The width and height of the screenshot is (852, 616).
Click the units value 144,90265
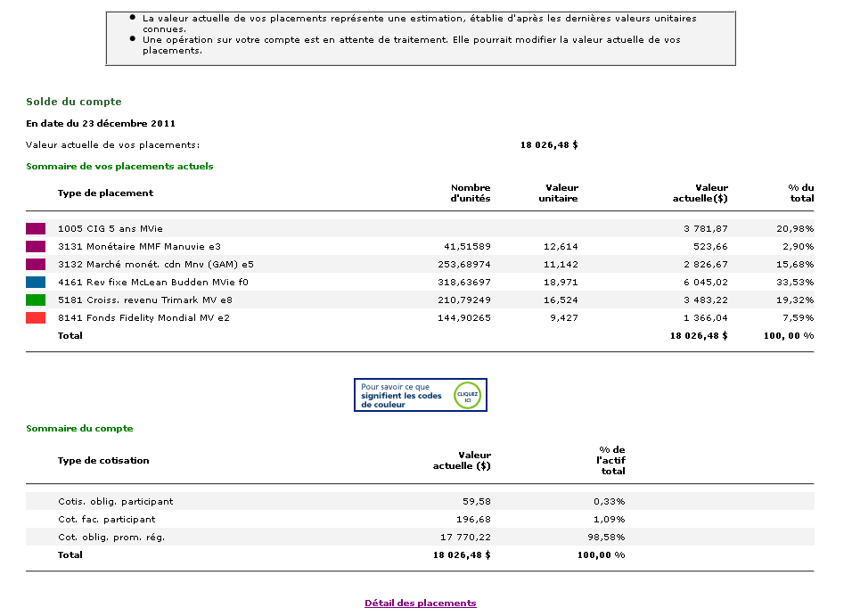tap(464, 318)
